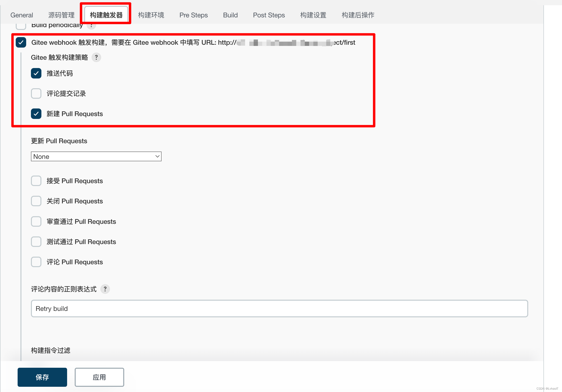
Task: Uncheck the Gitee webhook 触发构建 checkbox
Action: [x=21, y=43]
